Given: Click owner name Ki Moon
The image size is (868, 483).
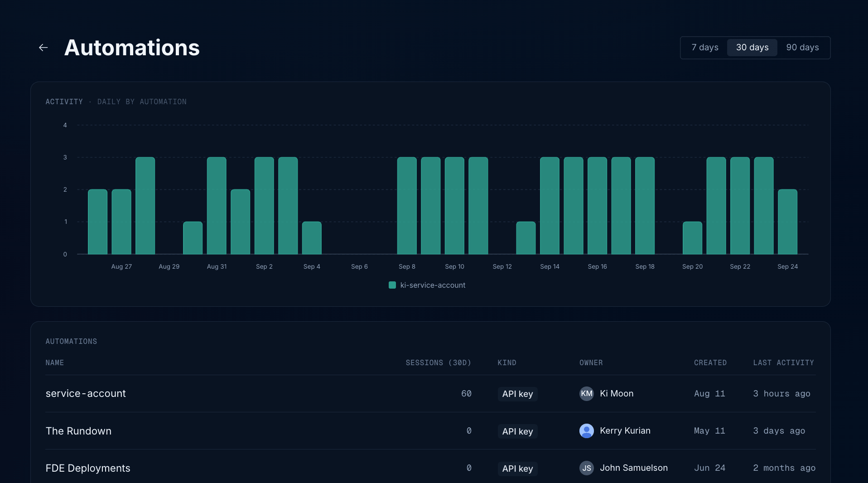Looking at the screenshot, I should pos(617,394).
